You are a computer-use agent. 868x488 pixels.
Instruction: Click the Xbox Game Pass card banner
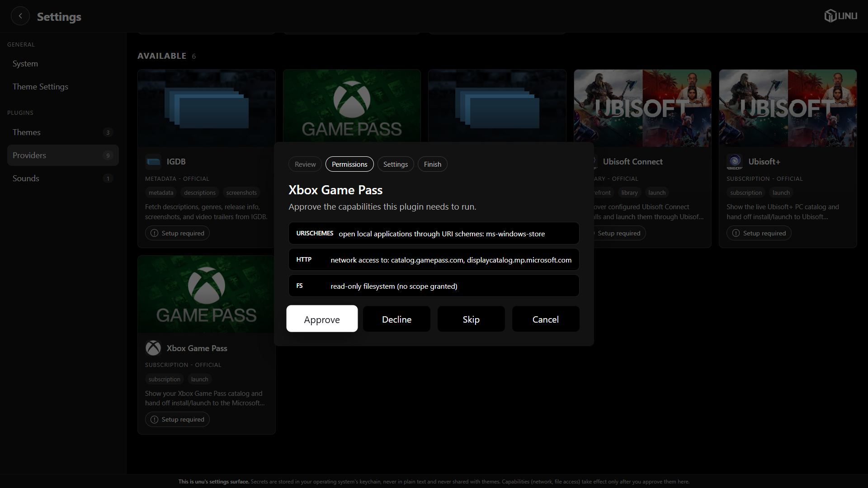pyautogui.click(x=207, y=295)
